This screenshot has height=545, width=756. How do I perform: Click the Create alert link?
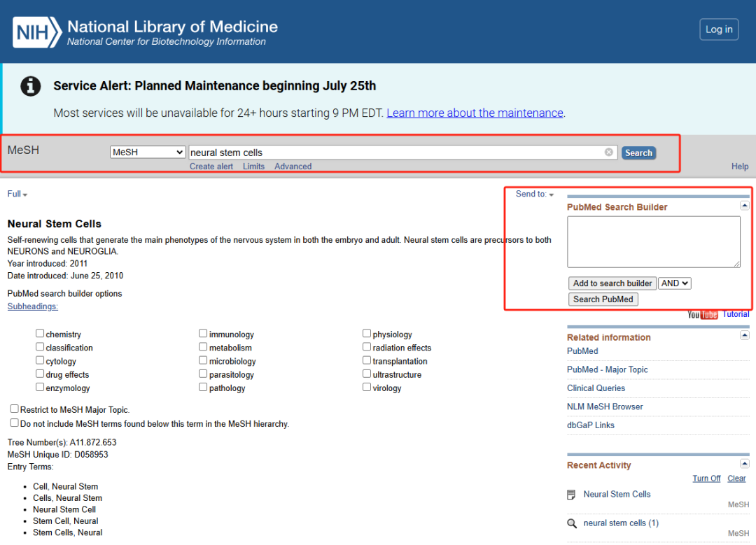point(211,167)
